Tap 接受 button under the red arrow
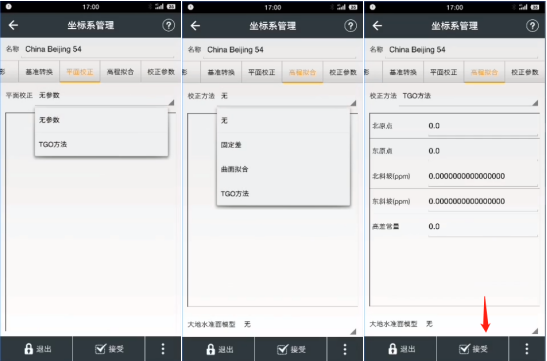547x361 pixels. 473,349
